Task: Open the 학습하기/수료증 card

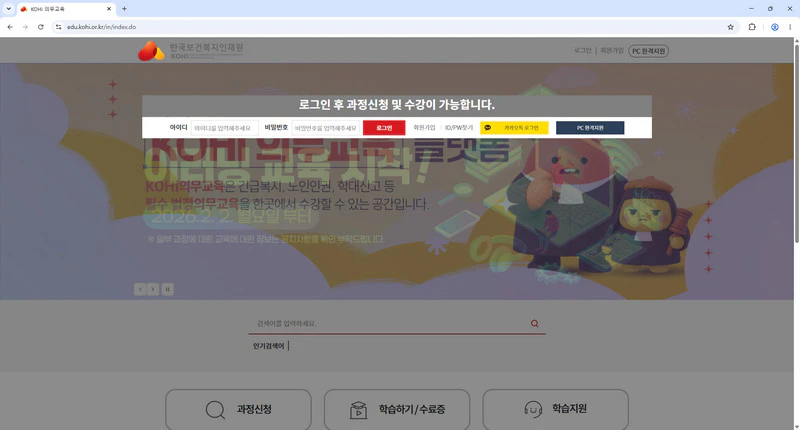Action: [x=397, y=410]
